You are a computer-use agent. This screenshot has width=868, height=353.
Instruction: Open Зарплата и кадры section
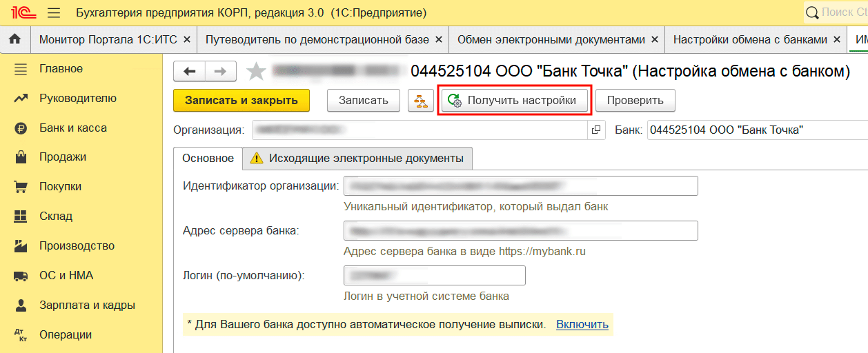pyautogui.click(x=86, y=305)
